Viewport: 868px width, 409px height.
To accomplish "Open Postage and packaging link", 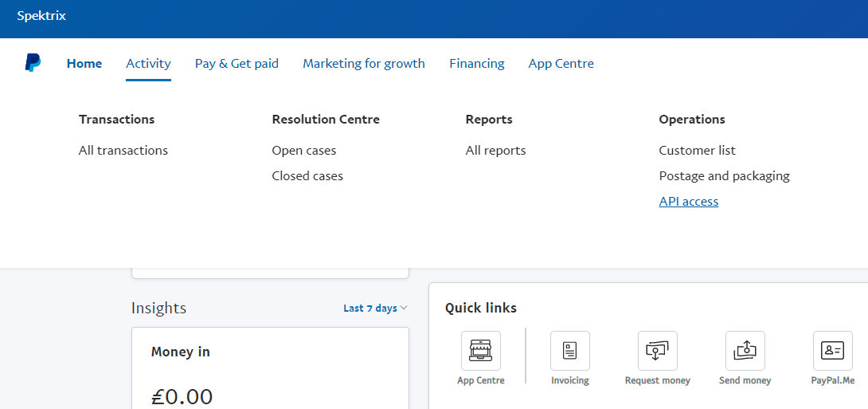I will point(724,175).
